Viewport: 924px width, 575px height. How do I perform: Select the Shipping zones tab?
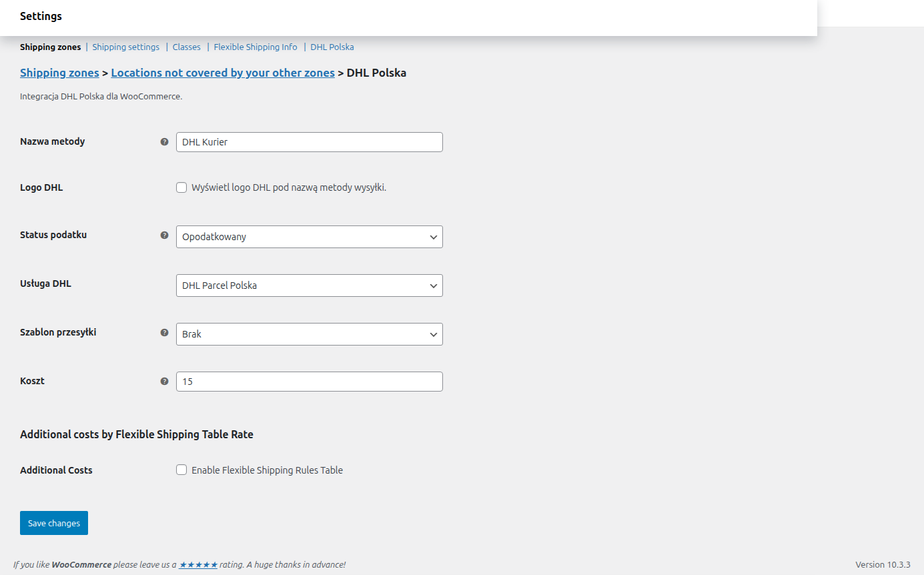[x=50, y=47]
